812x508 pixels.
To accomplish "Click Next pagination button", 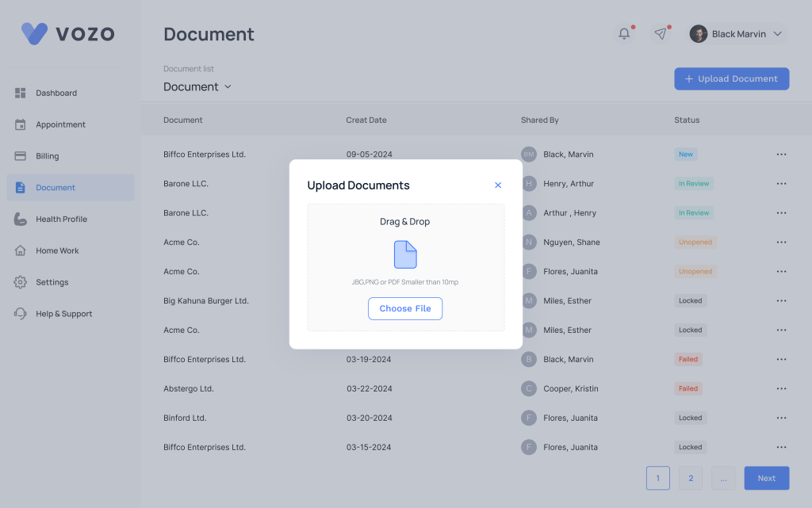I will [766, 478].
